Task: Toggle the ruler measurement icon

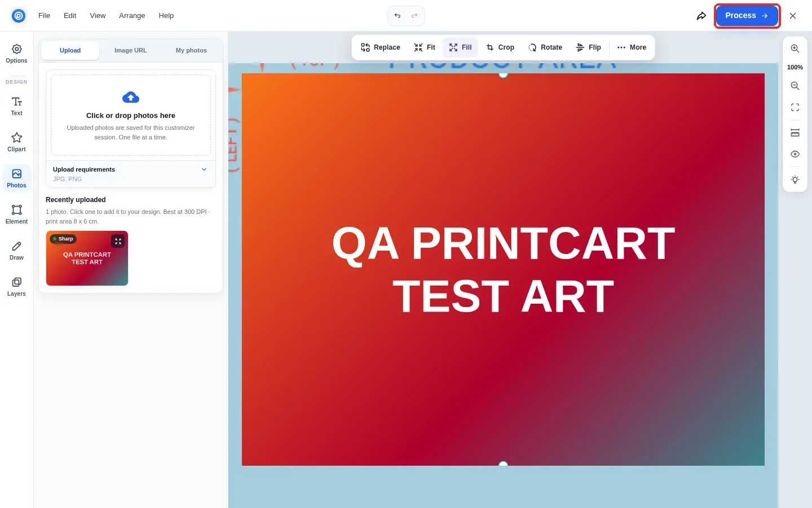Action: point(795,133)
